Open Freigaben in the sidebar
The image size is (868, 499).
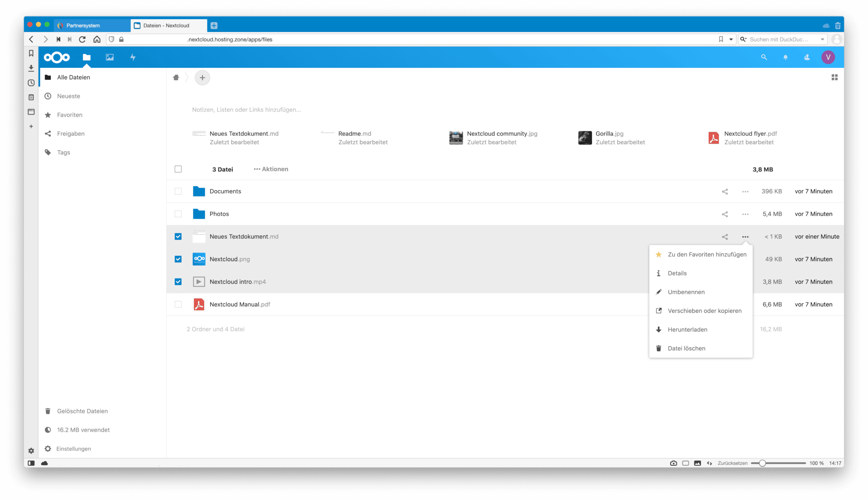point(102,134)
